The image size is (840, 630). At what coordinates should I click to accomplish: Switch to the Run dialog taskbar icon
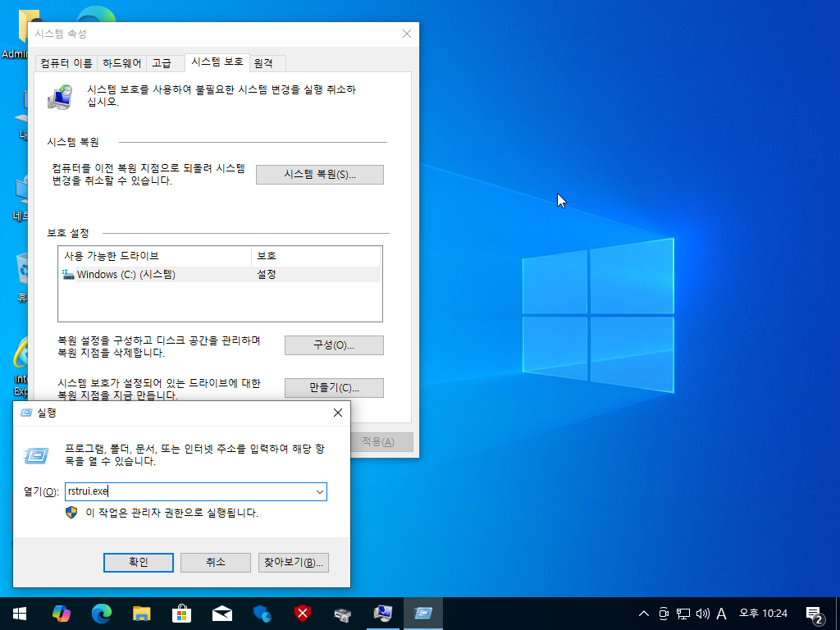[422, 614]
